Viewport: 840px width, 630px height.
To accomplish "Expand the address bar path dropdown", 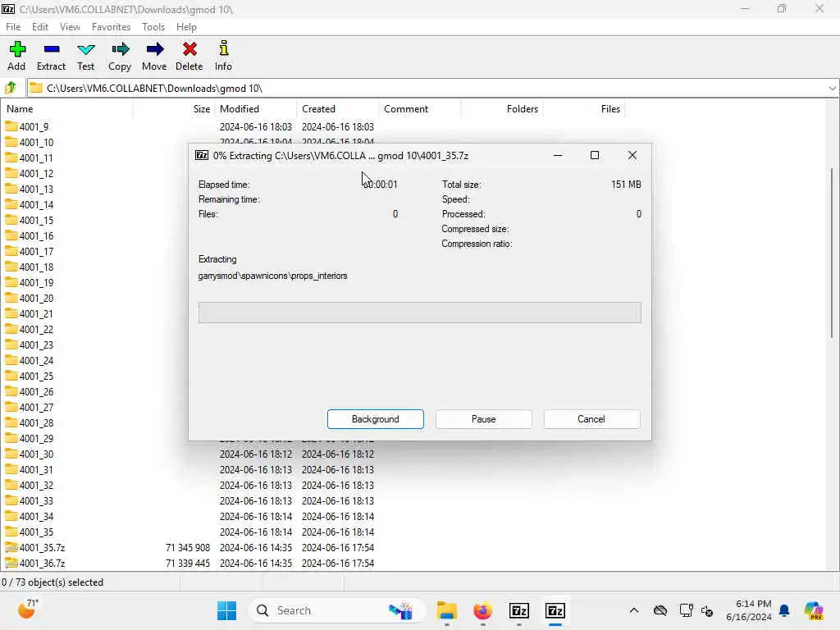I will click(832, 89).
